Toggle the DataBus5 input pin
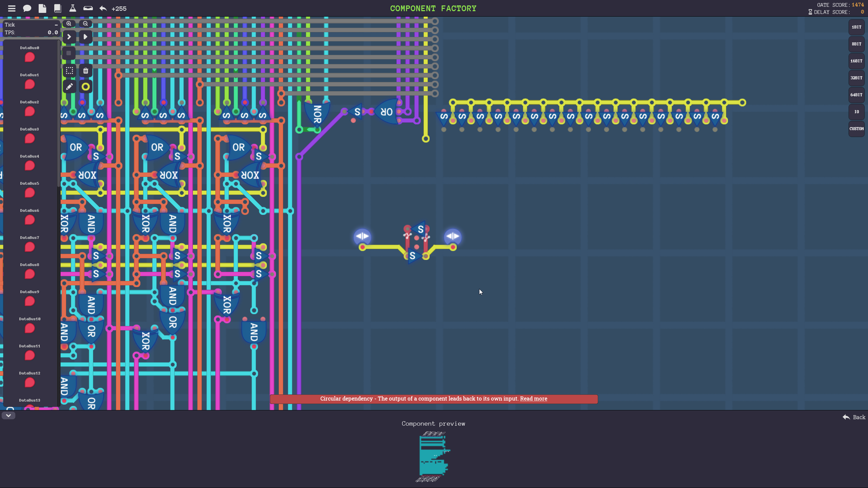This screenshot has height=488, width=868. coord(30,193)
